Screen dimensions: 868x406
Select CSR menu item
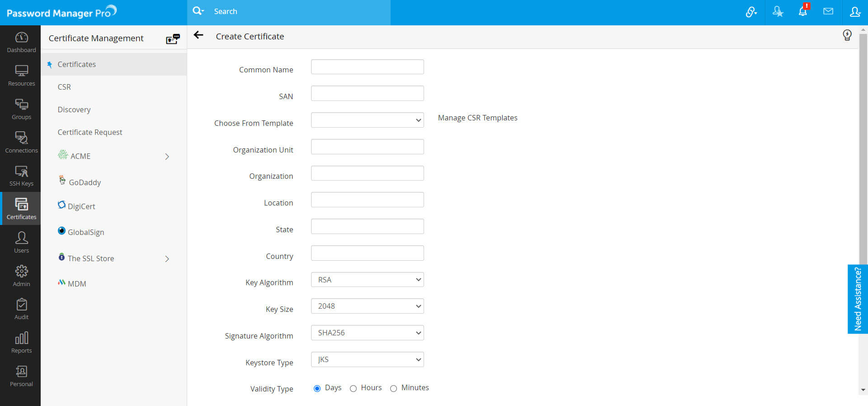64,87
